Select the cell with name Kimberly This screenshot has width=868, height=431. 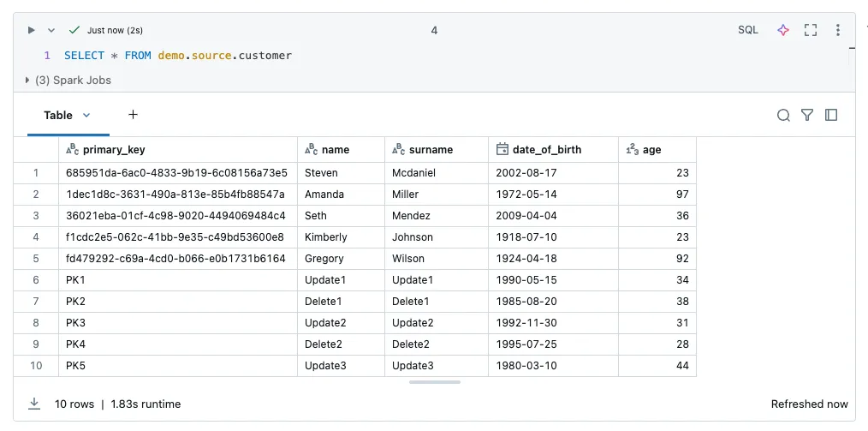(326, 237)
